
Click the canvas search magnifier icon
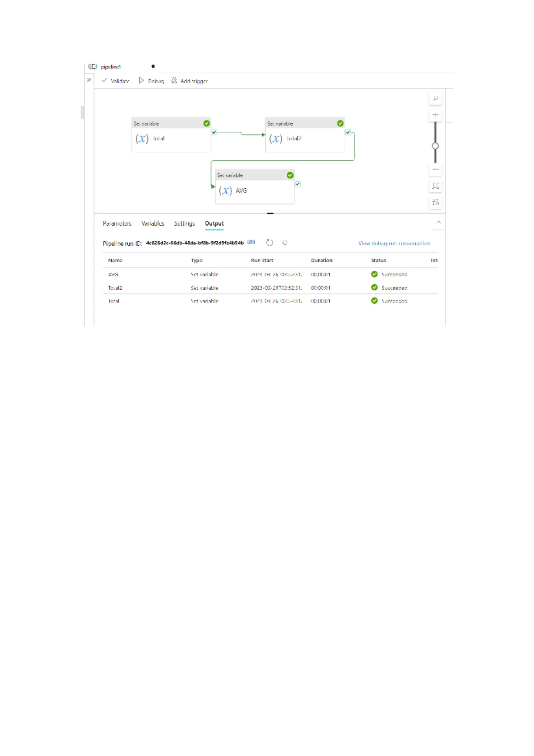click(x=435, y=98)
